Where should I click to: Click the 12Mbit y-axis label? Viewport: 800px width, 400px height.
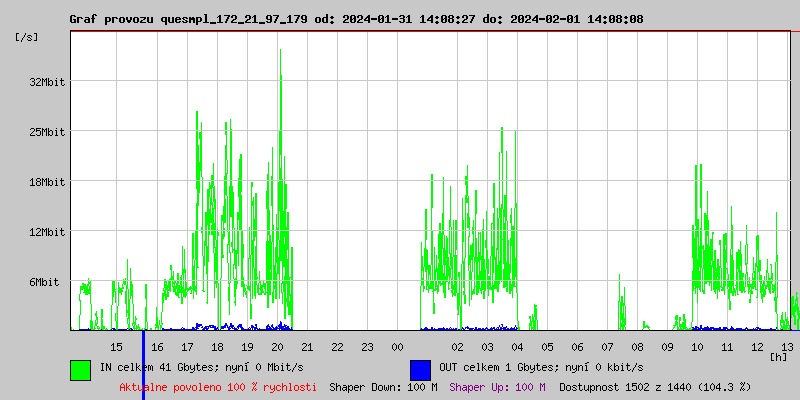coord(47,232)
